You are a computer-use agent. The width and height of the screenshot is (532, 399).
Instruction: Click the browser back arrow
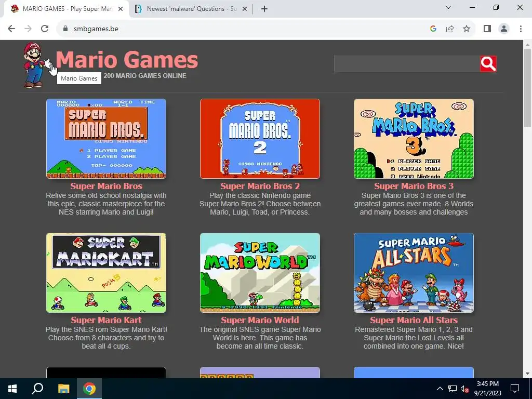[x=11, y=29]
